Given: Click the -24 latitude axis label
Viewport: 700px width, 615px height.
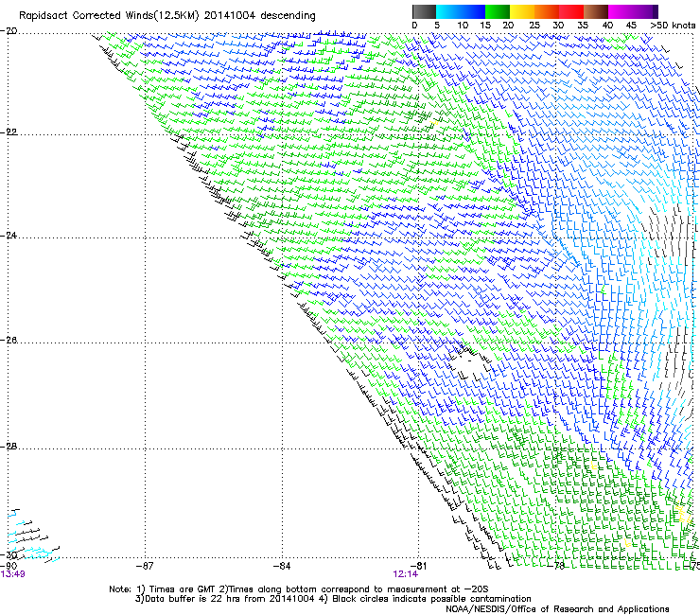Looking at the screenshot, I should click(9, 235).
